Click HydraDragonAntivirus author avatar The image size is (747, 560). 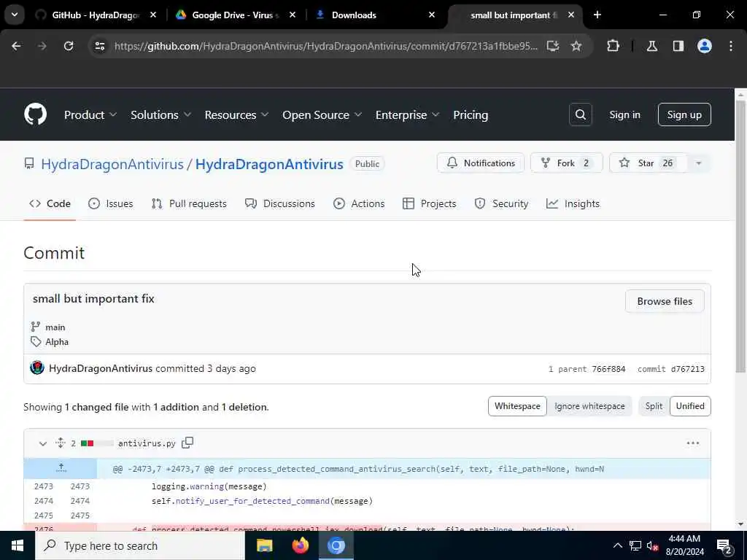pos(36,368)
